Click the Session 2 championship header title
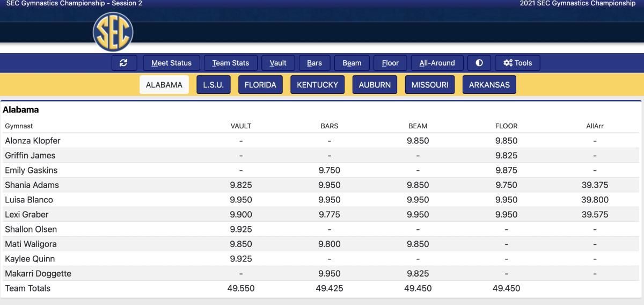Viewport: 644px width, 305px height. (74, 3)
